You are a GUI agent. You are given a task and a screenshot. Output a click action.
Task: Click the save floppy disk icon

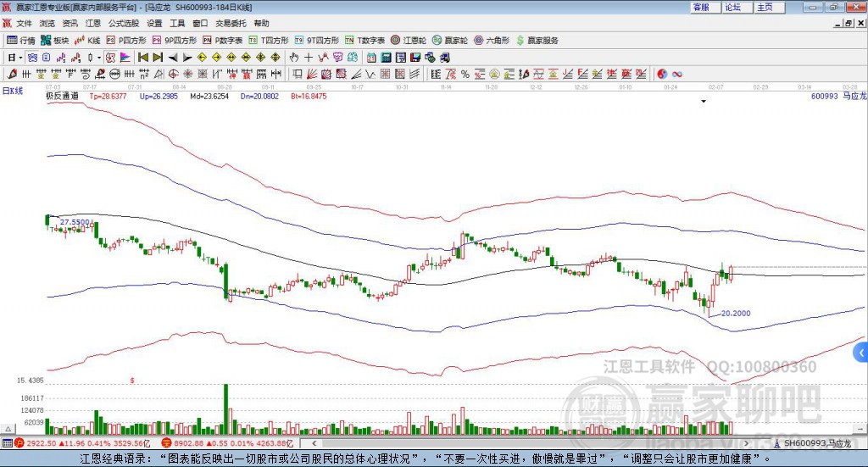(x=415, y=58)
